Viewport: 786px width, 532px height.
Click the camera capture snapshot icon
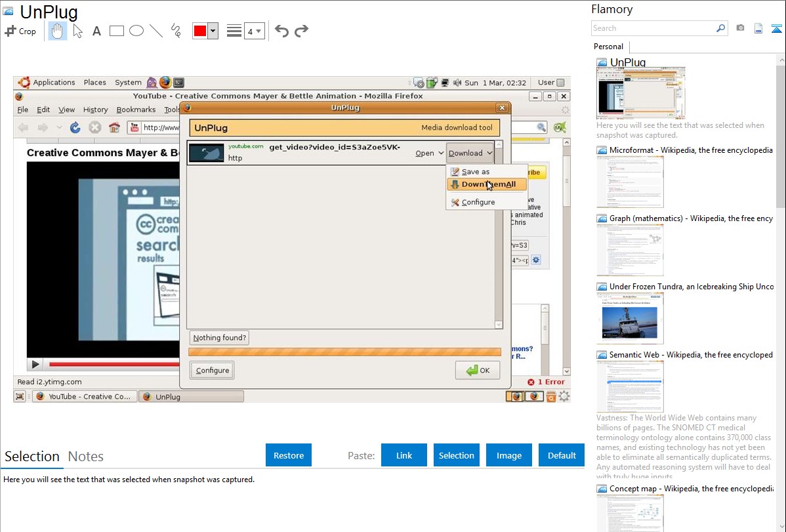coord(740,28)
